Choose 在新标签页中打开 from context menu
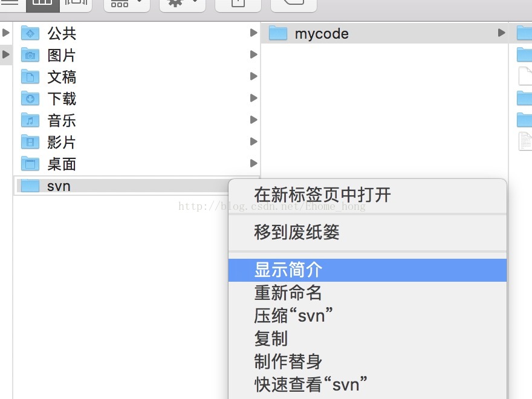Image resolution: width=532 pixels, height=399 pixels. click(368, 195)
